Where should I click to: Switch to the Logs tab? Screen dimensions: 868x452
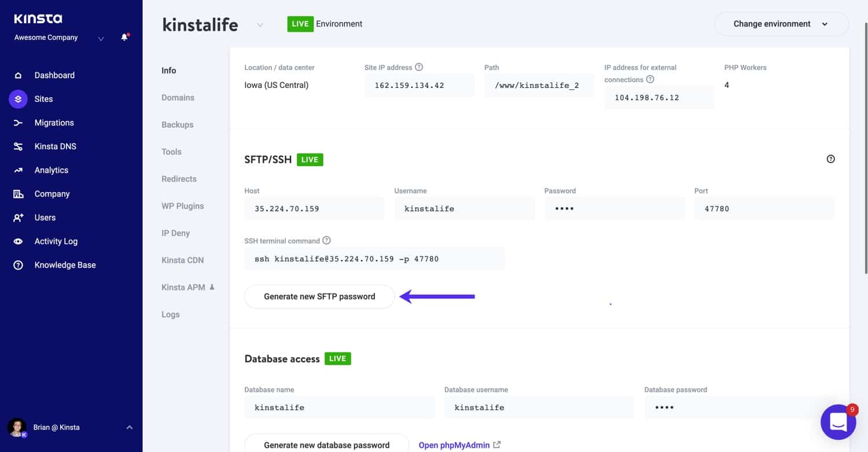[x=170, y=314]
